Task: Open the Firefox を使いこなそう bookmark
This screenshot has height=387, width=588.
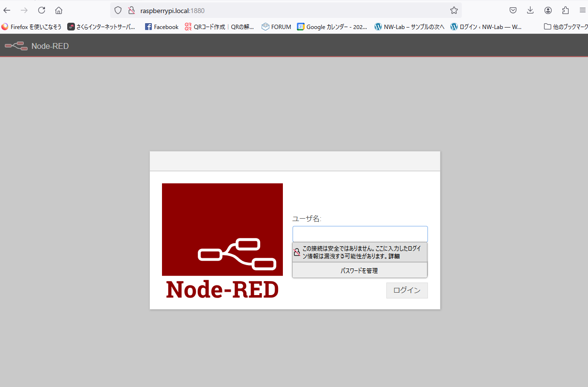Action: 32,27
